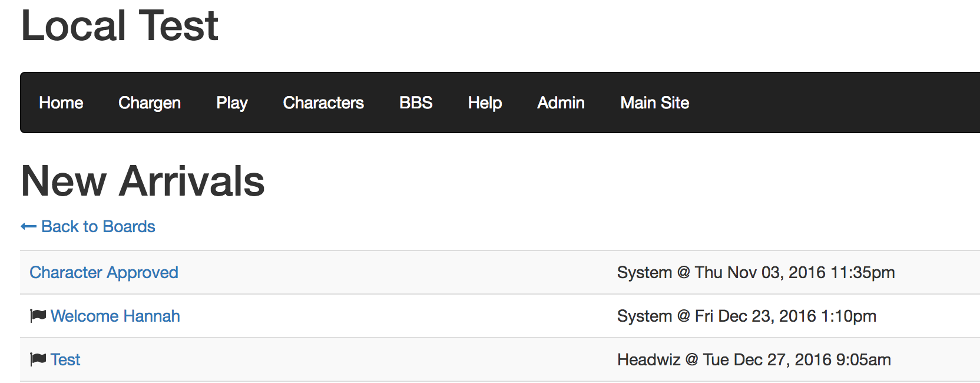The image size is (980, 383).
Task: Select Play in the navigation bar
Action: 232,103
